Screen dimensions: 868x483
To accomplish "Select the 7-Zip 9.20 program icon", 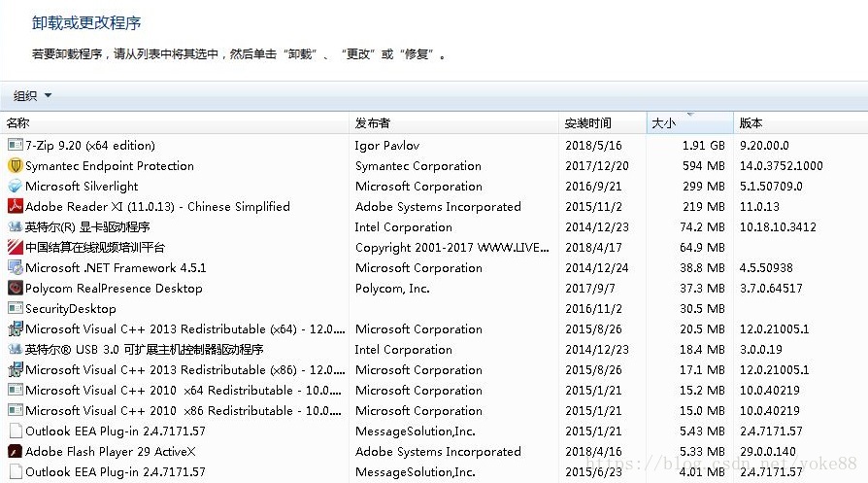I will click(x=16, y=145).
